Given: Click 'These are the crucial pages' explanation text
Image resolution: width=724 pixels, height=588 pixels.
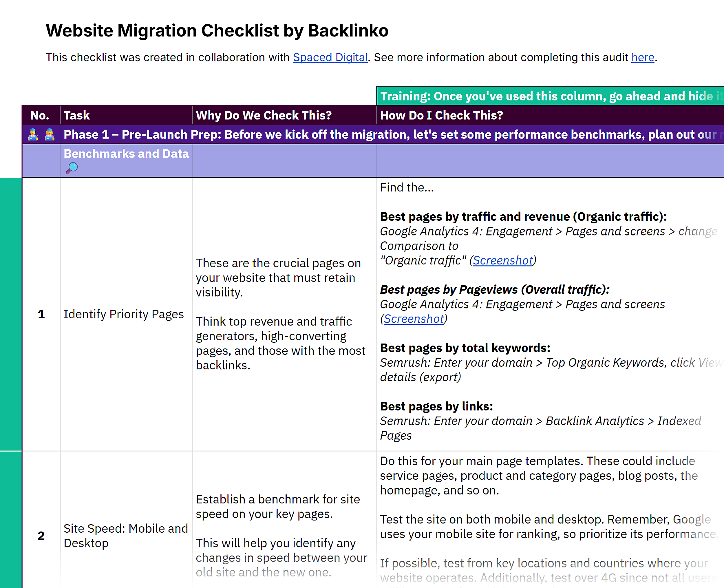Looking at the screenshot, I should point(278,278).
